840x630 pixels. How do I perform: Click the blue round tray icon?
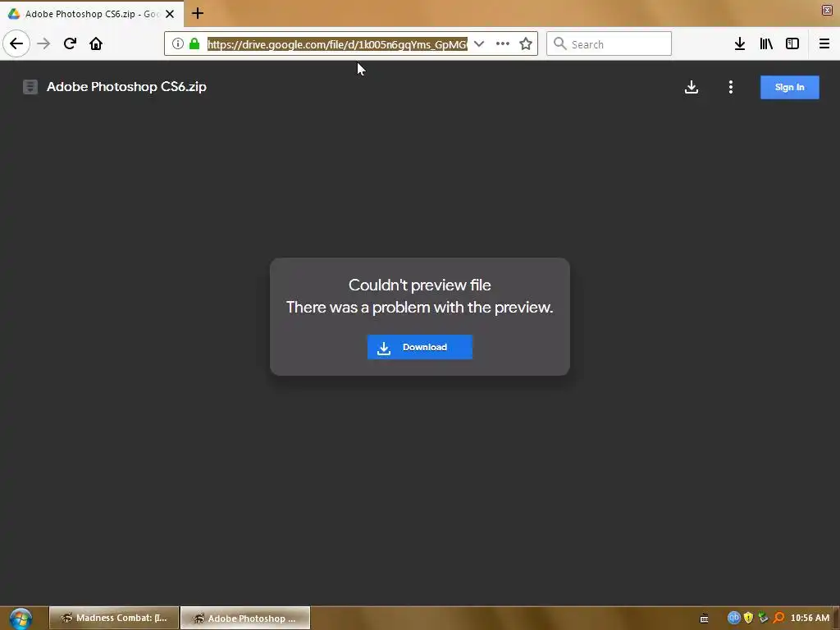coord(733,618)
